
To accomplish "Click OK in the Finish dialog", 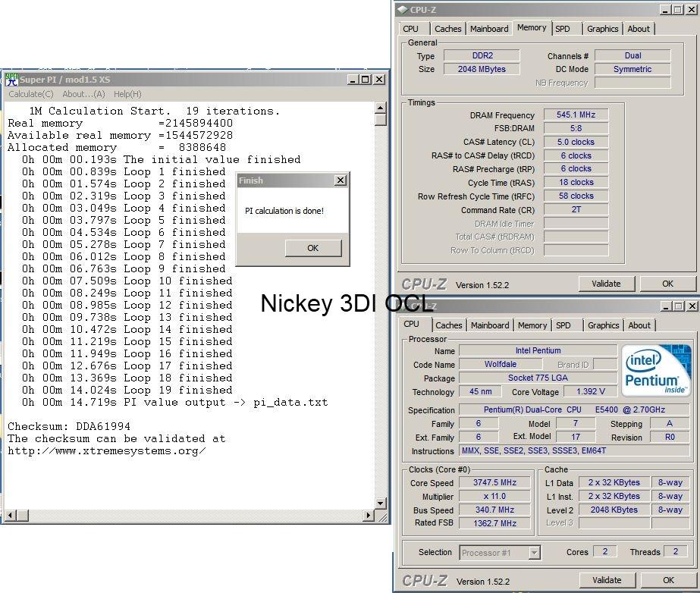I will 313,248.
